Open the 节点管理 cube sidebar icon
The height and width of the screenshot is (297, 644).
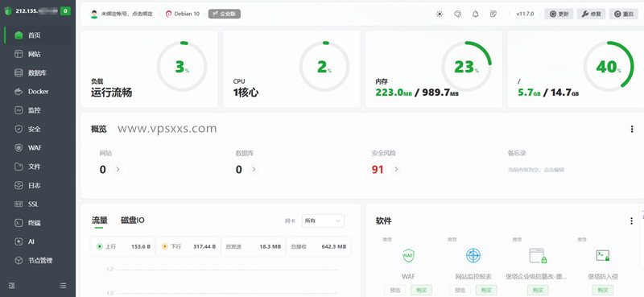tap(19, 261)
